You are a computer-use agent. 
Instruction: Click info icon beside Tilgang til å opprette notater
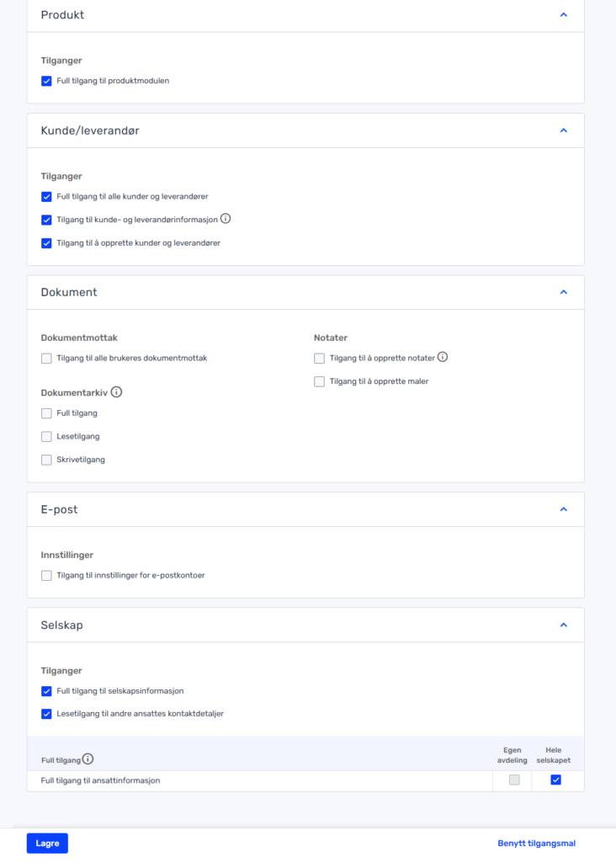click(443, 357)
